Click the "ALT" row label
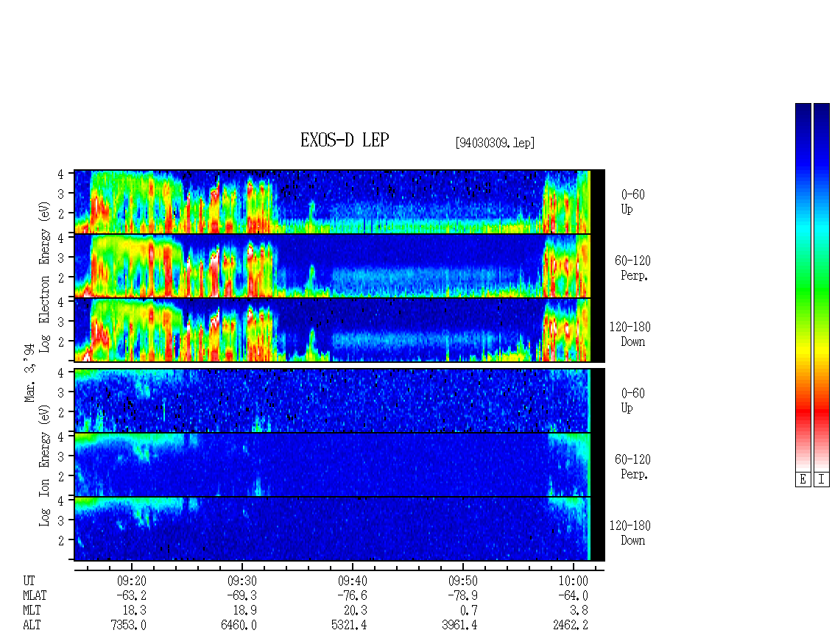The height and width of the screenshot is (644, 832). [x=32, y=626]
